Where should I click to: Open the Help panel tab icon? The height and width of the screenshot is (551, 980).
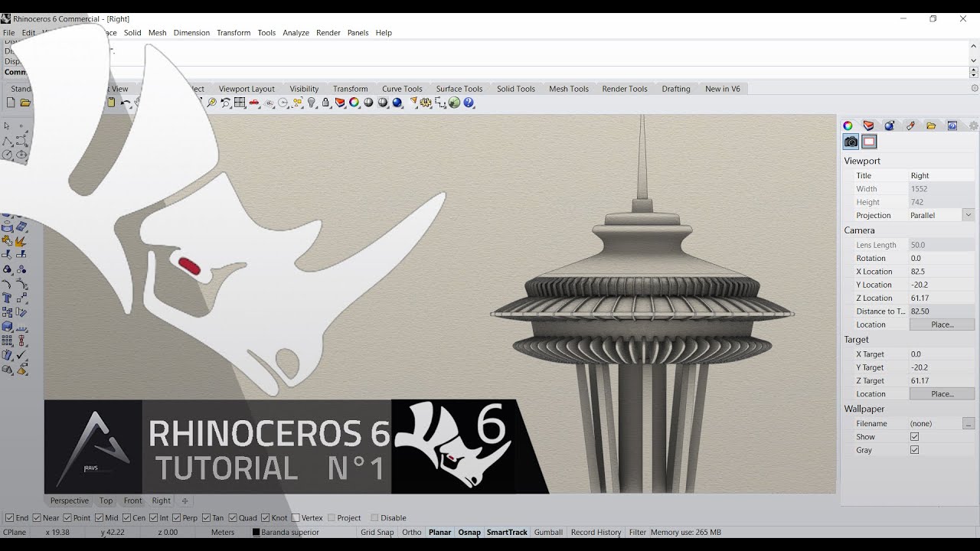point(952,126)
